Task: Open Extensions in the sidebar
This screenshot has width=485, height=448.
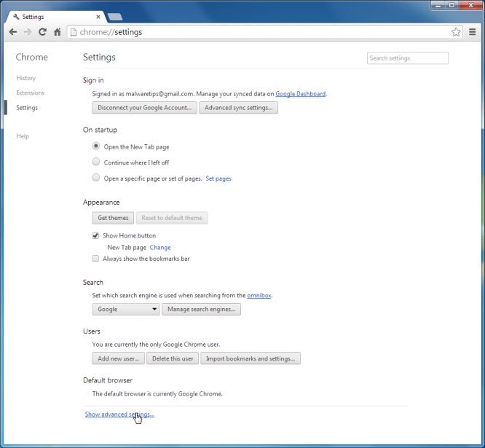Action: pos(31,93)
